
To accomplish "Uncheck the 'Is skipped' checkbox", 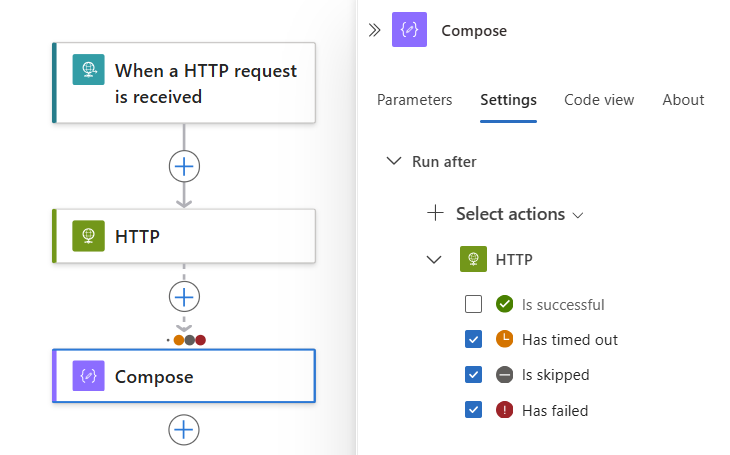I will pos(474,375).
